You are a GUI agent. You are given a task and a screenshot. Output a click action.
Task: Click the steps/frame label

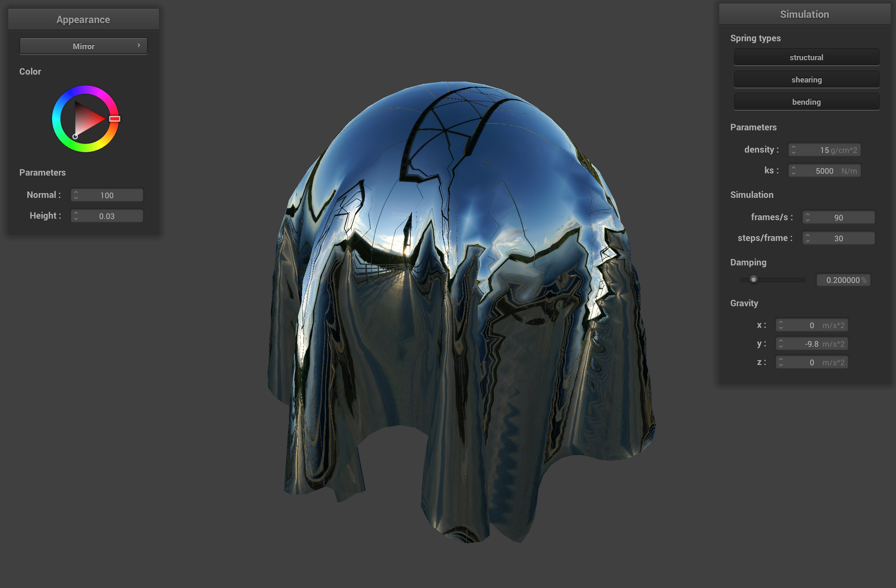pos(764,238)
